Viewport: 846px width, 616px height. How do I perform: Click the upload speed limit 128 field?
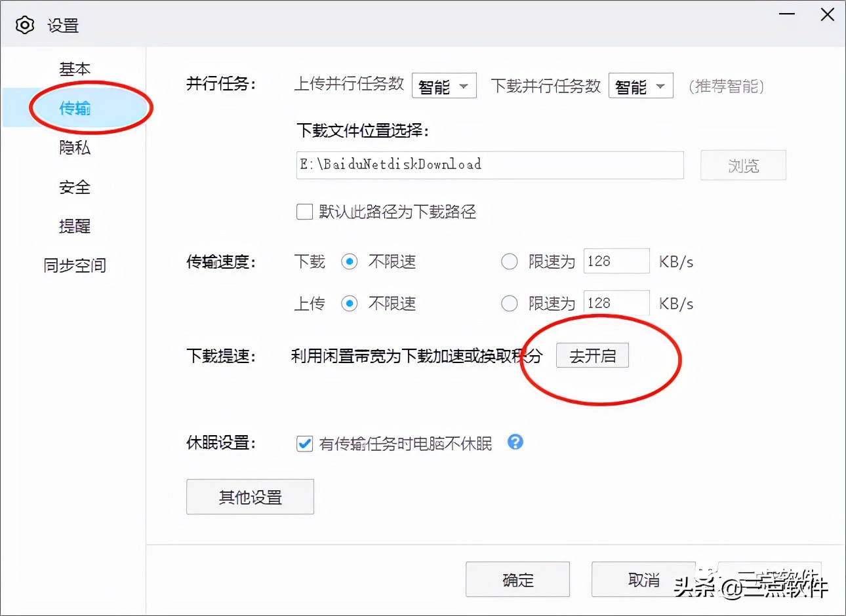coord(615,303)
